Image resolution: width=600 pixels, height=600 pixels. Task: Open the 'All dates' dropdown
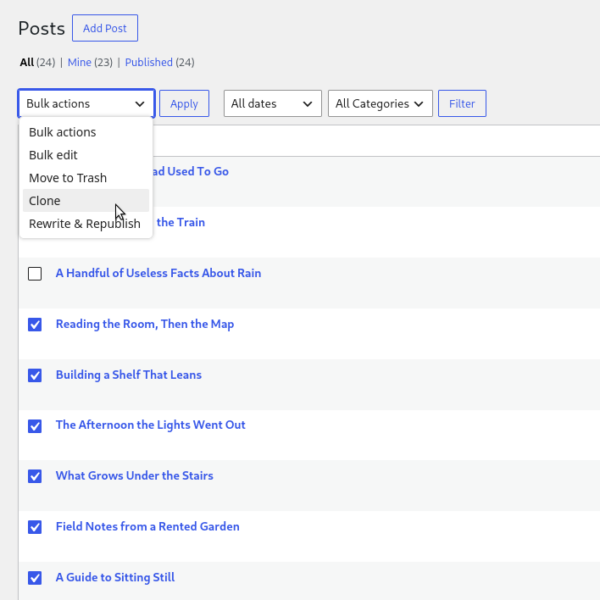tap(272, 103)
